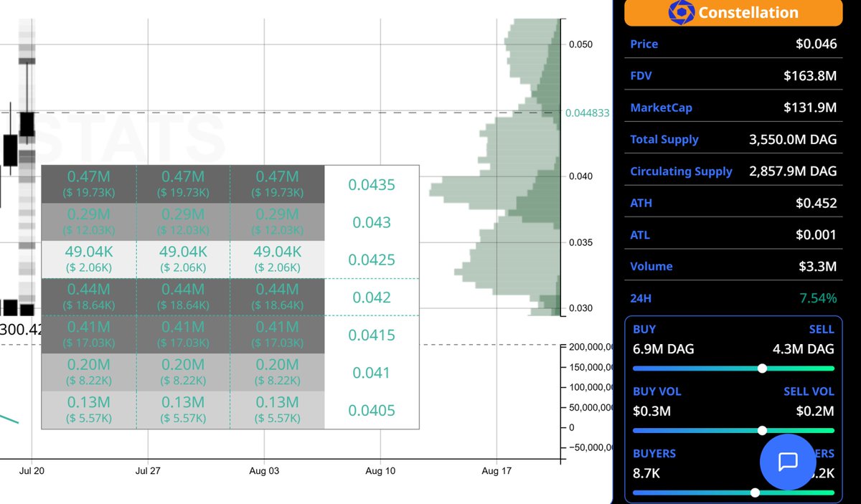Adjust the BUY/SELL DAG slider handle
861x504 pixels.
pos(762,369)
